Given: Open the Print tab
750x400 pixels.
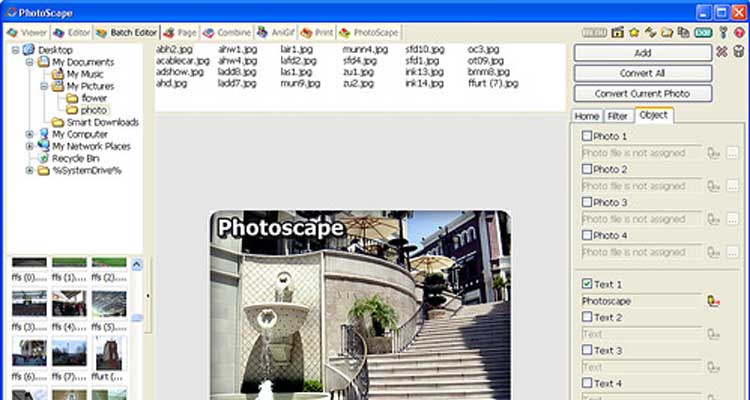Looking at the screenshot, I should coord(317,33).
